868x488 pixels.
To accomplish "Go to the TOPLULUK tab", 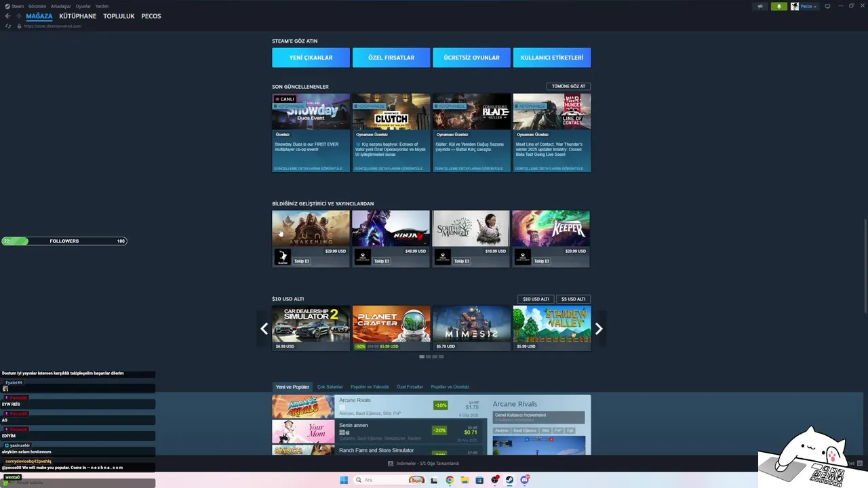I will pyautogui.click(x=119, y=16).
